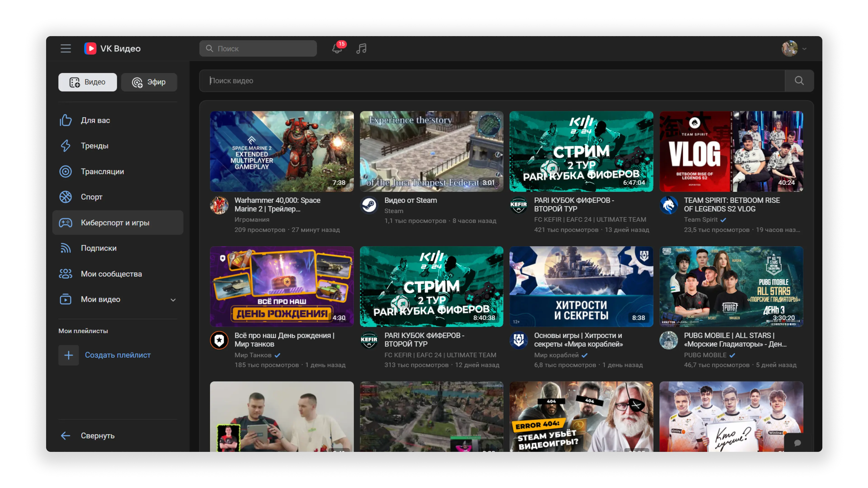Open thumbnail of two men with tablet

coord(282,417)
